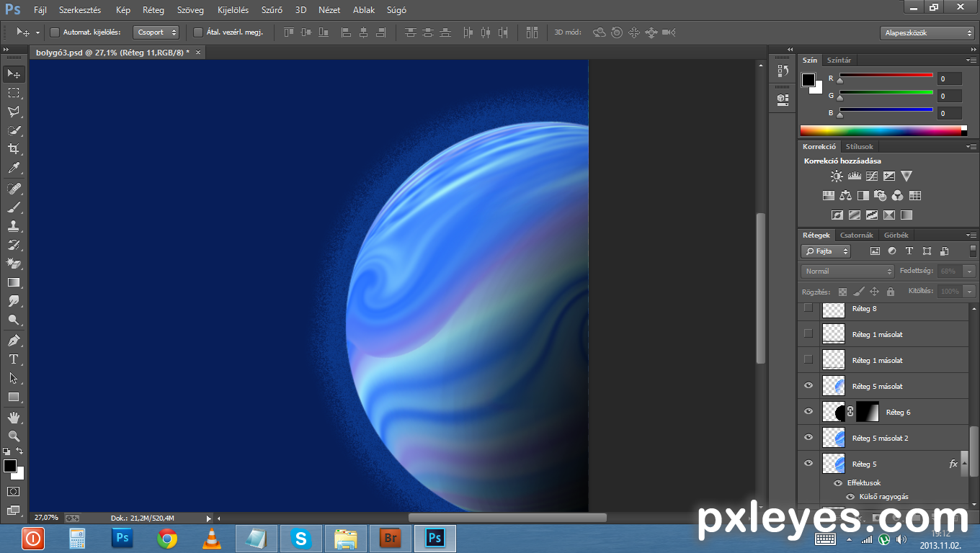
Task: Close the bolygó3.psd document tab
Action: coord(198,53)
